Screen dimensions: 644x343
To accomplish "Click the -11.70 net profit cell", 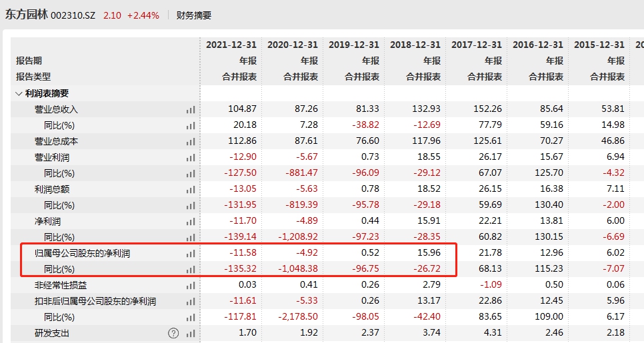I will 243,220.
